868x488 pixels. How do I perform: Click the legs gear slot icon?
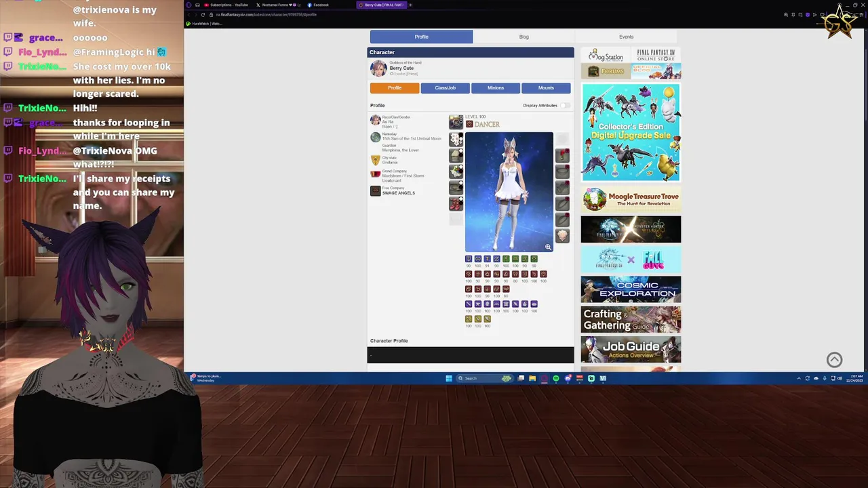coord(456,188)
